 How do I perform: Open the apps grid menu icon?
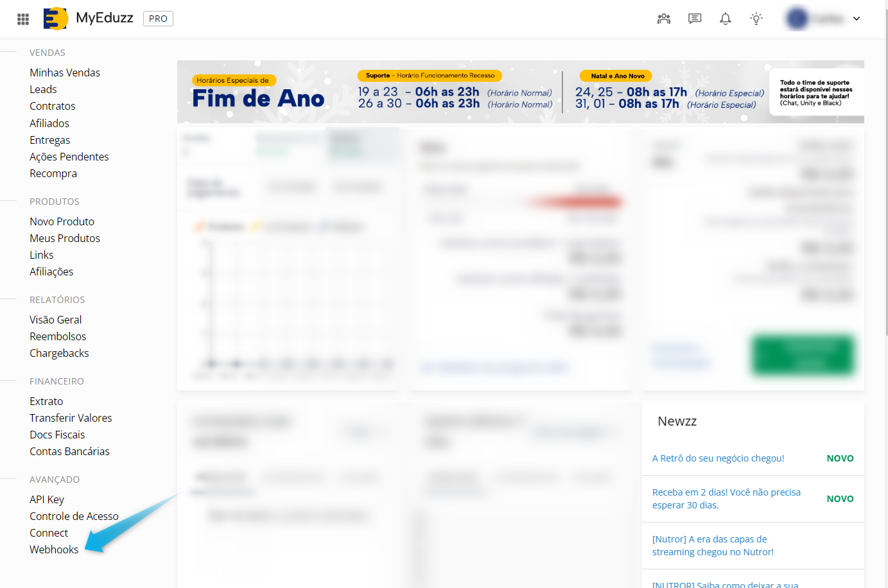[x=23, y=19]
